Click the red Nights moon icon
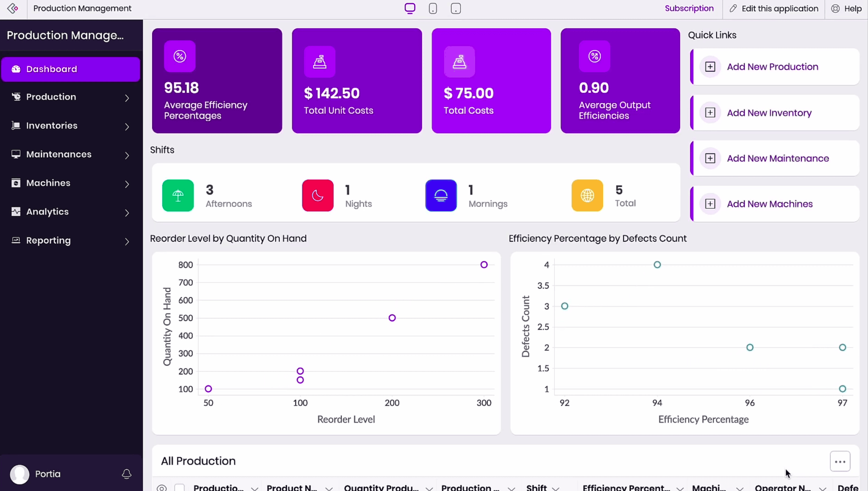The image size is (868, 491). coord(318,195)
